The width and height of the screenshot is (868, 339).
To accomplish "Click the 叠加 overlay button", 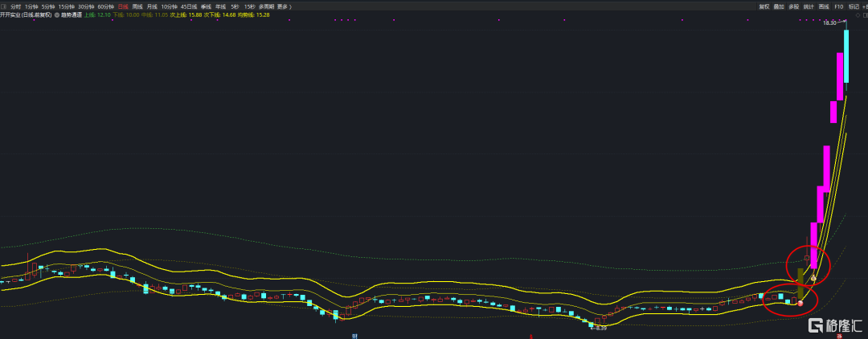I will 779,6.
